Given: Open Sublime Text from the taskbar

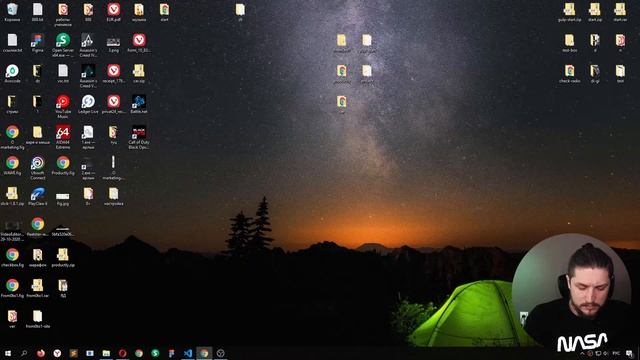Looking at the screenshot, I should [x=73, y=353].
